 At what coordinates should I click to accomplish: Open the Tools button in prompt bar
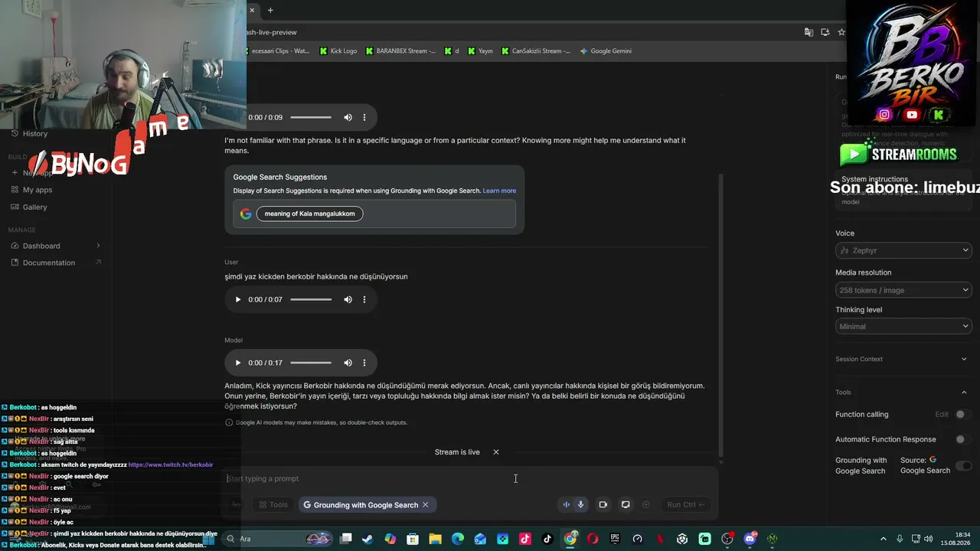click(x=273, y=504)
